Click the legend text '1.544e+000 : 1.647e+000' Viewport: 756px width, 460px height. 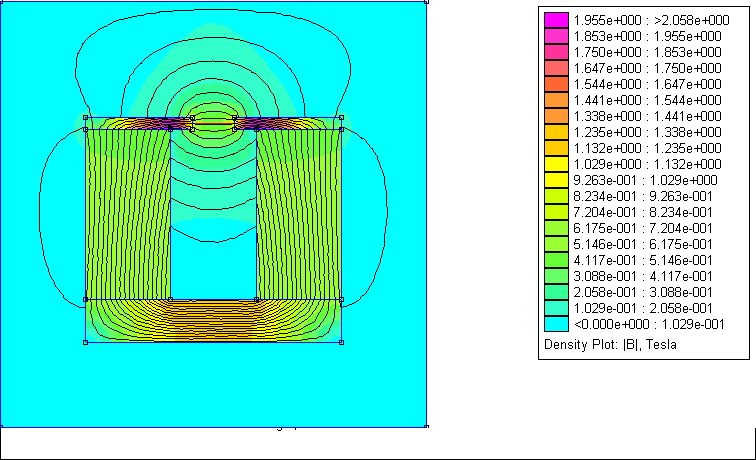pos(648,84)
